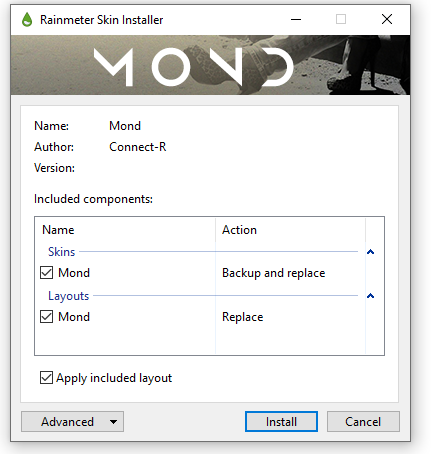Open the Advanced dropdown arrow
Screen dimensions: 431x454
click(113, 422)
